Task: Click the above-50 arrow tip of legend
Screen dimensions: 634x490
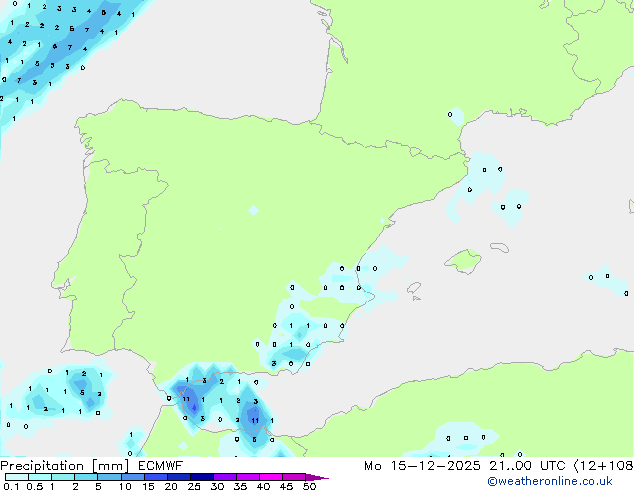Action: (x=317, y=477)
